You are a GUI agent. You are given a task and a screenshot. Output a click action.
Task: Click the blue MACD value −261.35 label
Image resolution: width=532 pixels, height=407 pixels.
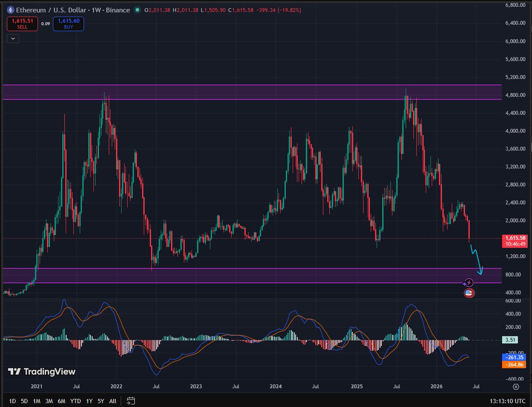[514, 357]
